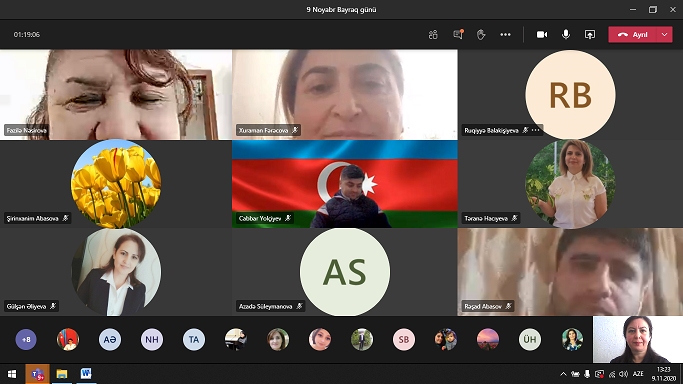Open the participants panel icon
Screen dimensions: 683x384
pyautogui.click(x=433, y=34)
